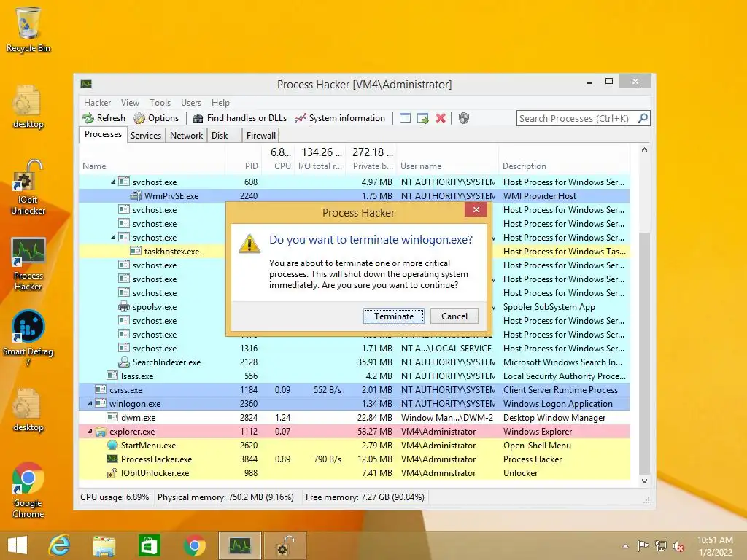Open the Hacker menu
747x560 pixels.
click(x=97, y=103)
